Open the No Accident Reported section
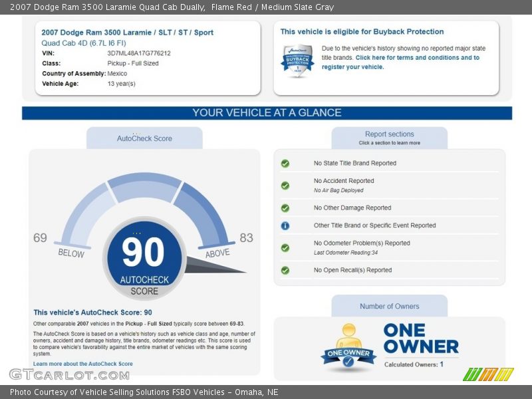Viewport: 532px width, 399px height. (x=344, y=181)
